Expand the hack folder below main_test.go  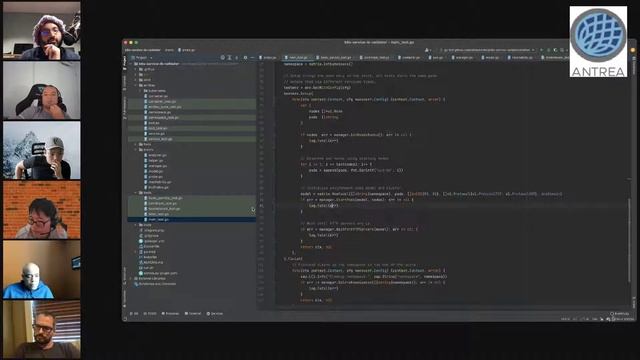pos(136,225)
